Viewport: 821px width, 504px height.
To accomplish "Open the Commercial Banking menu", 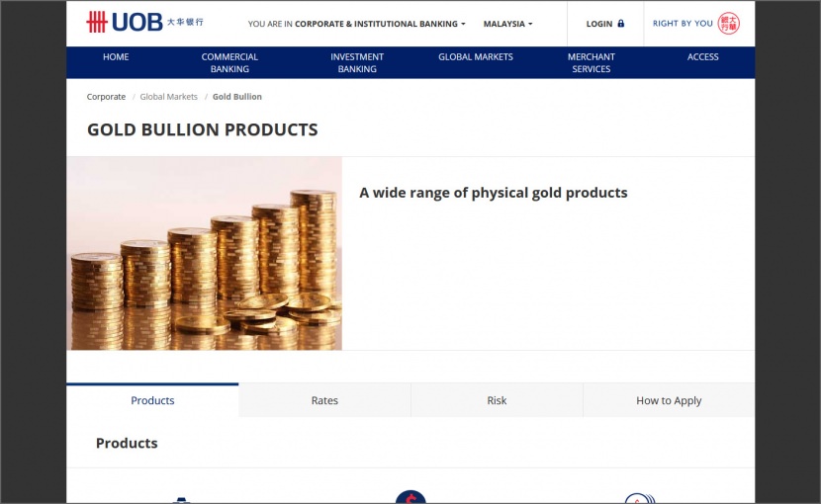I will pos(229,63).
